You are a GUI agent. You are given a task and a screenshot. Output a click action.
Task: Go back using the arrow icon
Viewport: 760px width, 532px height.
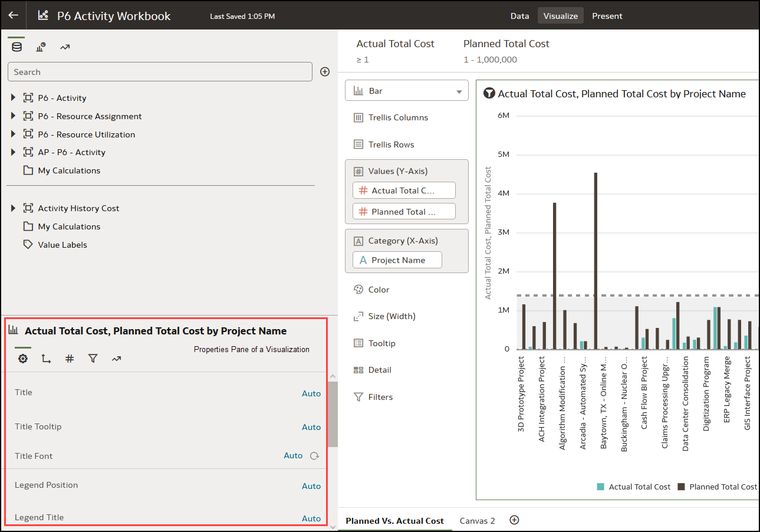click(13, 15)
